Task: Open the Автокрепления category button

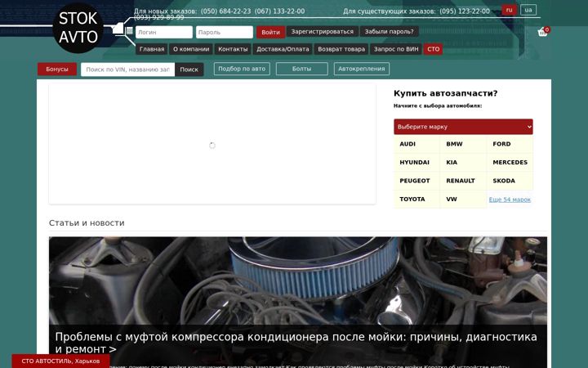Action: coord(362,69)
